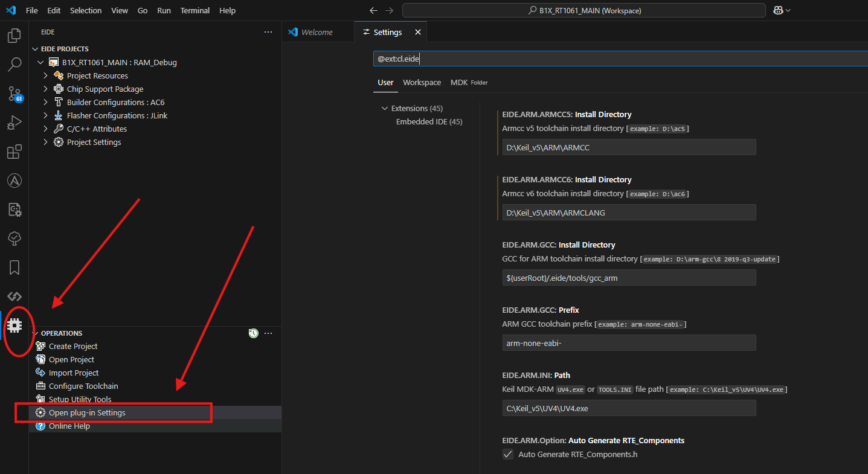Open the EIDE chip icon in activity bar

(14, 326)
